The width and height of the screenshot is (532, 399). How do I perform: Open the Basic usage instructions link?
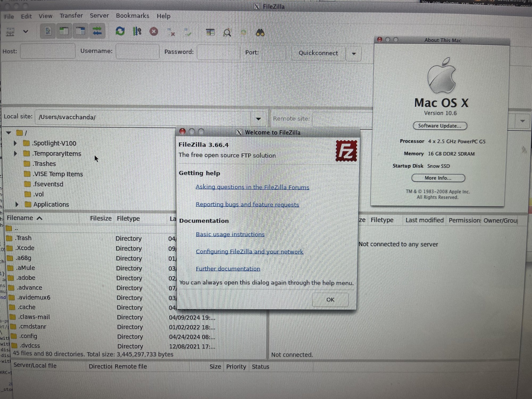point(230,234)
